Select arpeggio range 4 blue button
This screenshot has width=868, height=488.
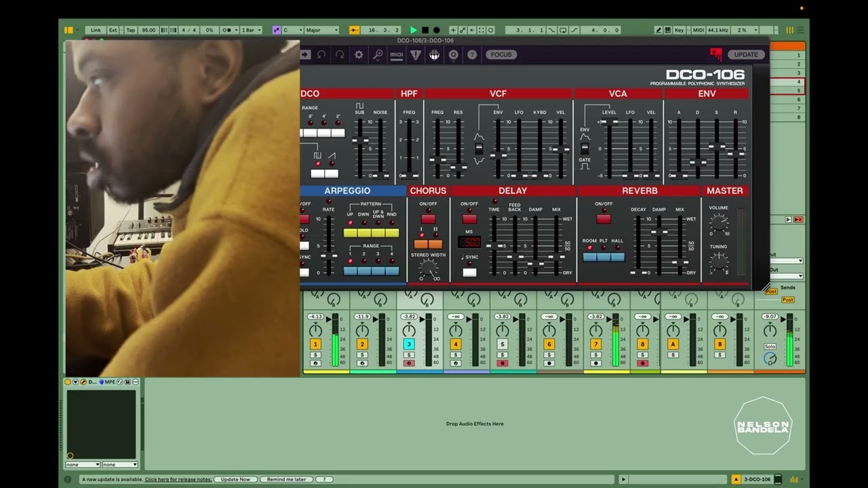pyautogui.click(x=392, y=271)
